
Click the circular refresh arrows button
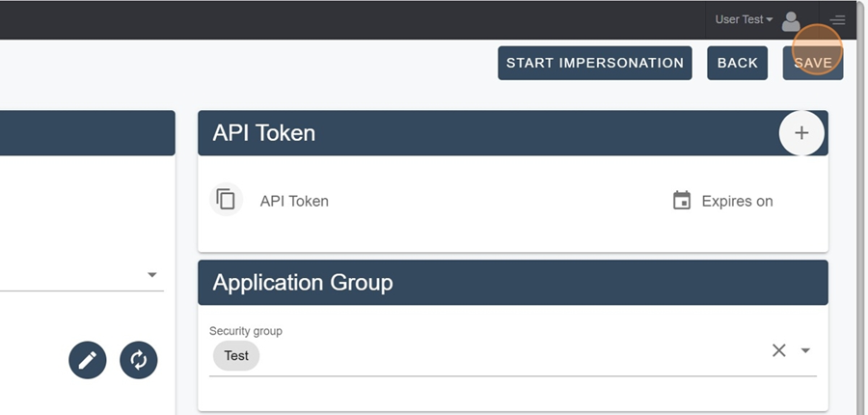click(138, 360)
